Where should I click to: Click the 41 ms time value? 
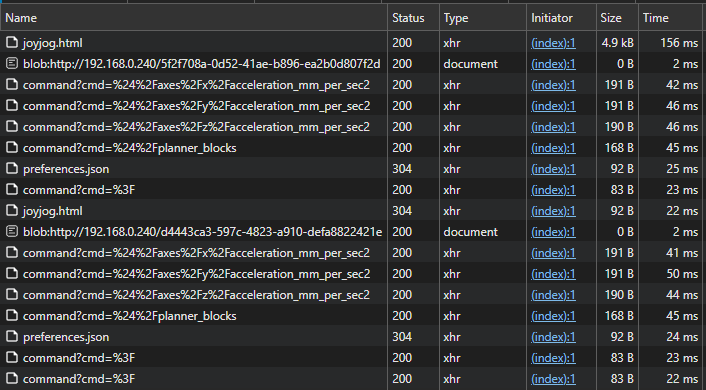click(682, 253)
